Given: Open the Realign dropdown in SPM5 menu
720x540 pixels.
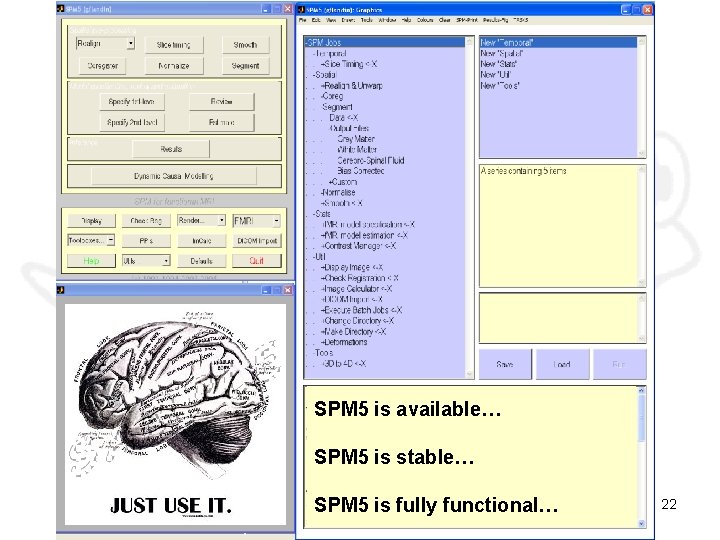Looking at the screenshot, I should 105,44.
